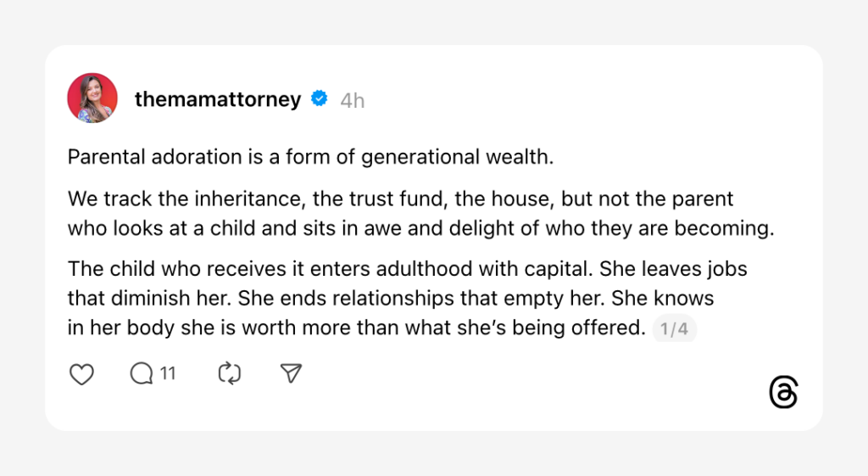Open themamattorney's profile picture

pyautogui.click(x=92, y=98)
